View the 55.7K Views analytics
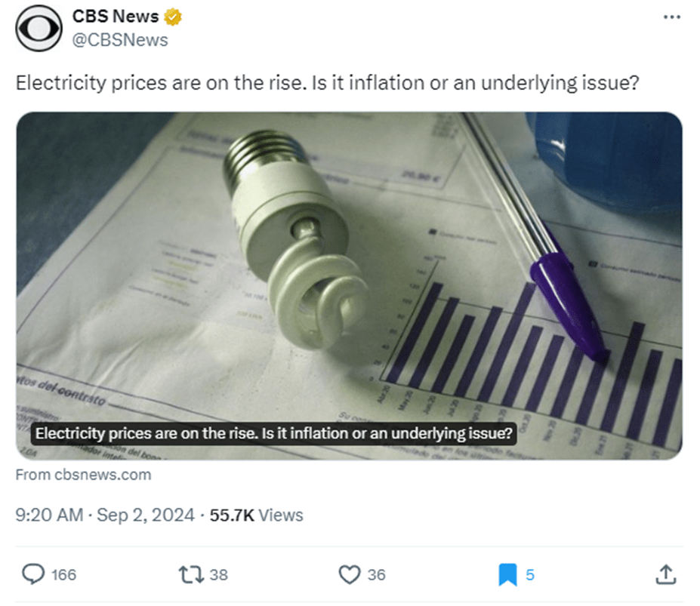This screenshot has width=700, height=606. 256,515
